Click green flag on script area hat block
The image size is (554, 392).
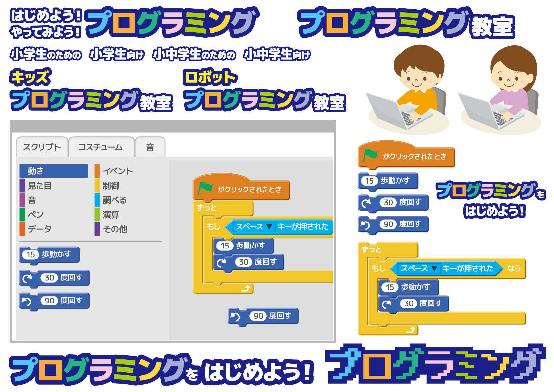(x=205, y=189)
